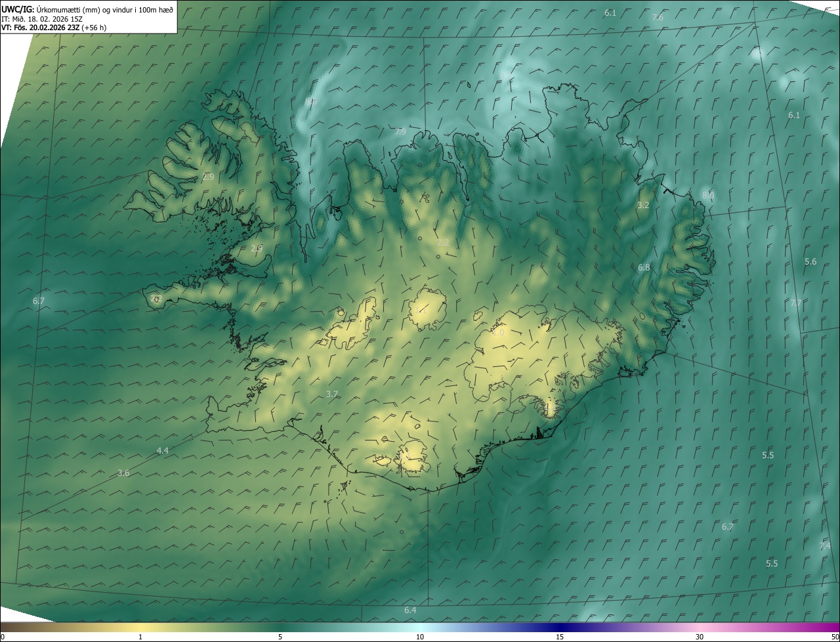Click the 1.0 value label over Vatnajökull glacier
This screenshot has width=840, height=642.
click(x=498, y=333)
